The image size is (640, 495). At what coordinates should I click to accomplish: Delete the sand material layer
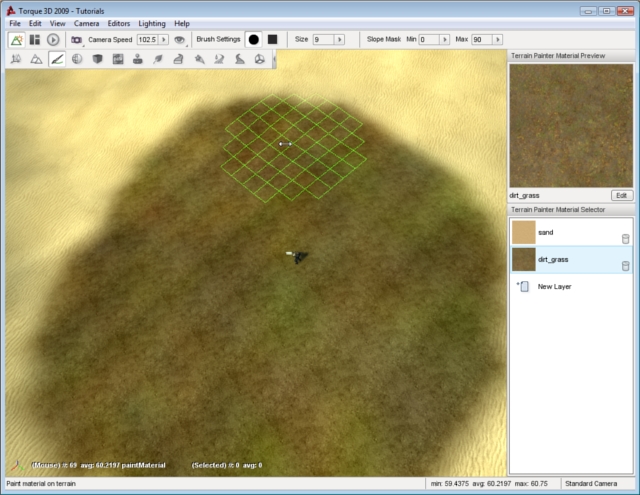(x=625, y=238)
